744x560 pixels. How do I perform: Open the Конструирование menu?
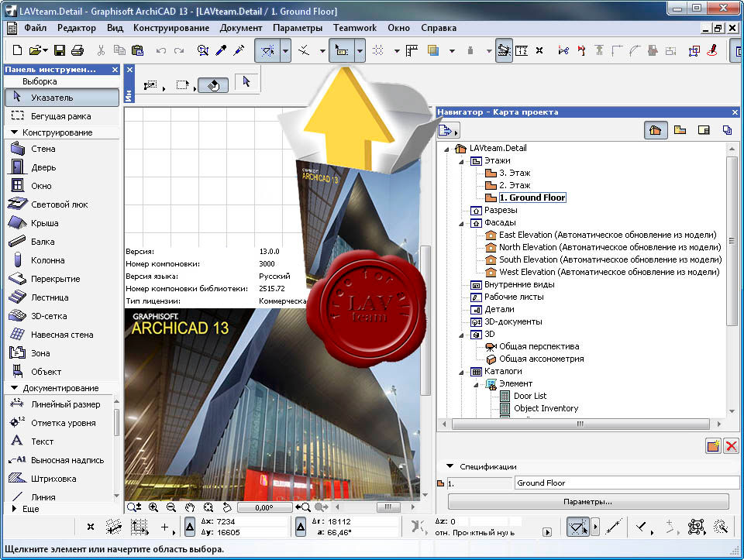coord(171,28)
